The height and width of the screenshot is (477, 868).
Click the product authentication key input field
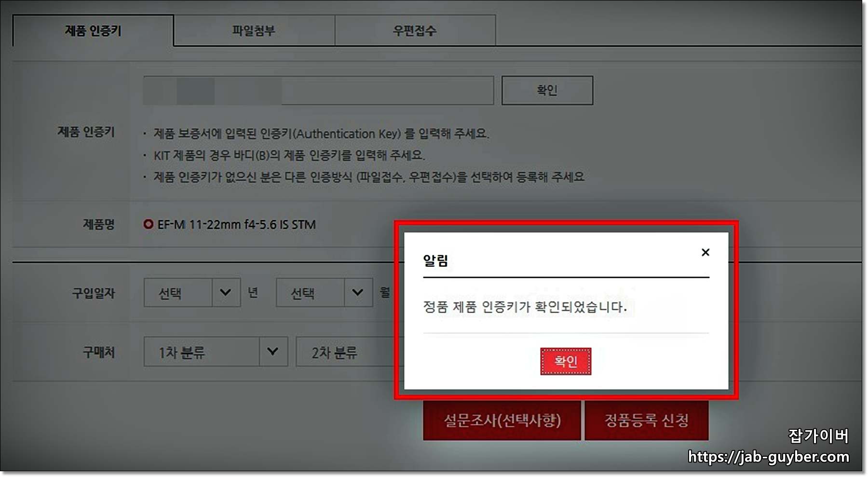point(319,90)
